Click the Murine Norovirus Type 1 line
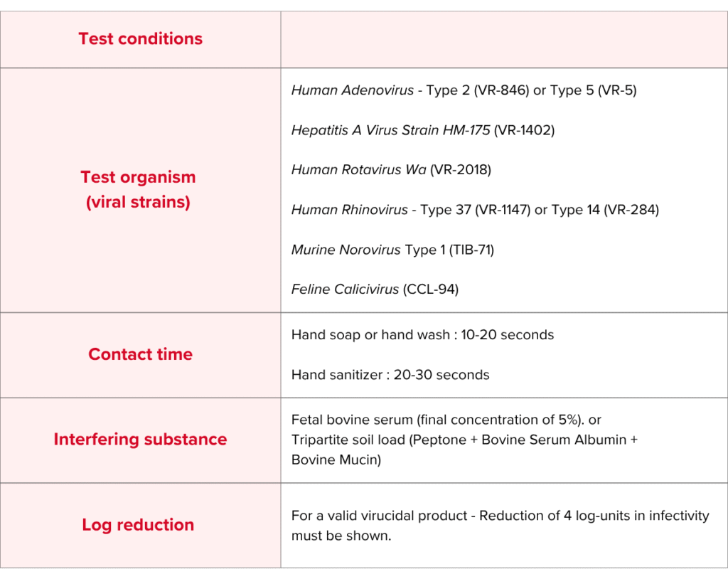This screenshot has width=728, height=579. pyautogui.click(x=392, y=250)
